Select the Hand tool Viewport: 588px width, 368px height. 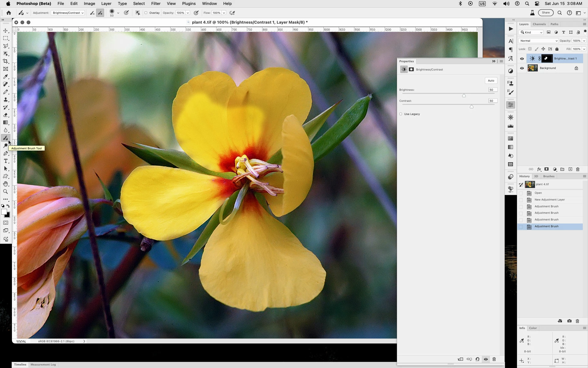click(x=6, y=184)
